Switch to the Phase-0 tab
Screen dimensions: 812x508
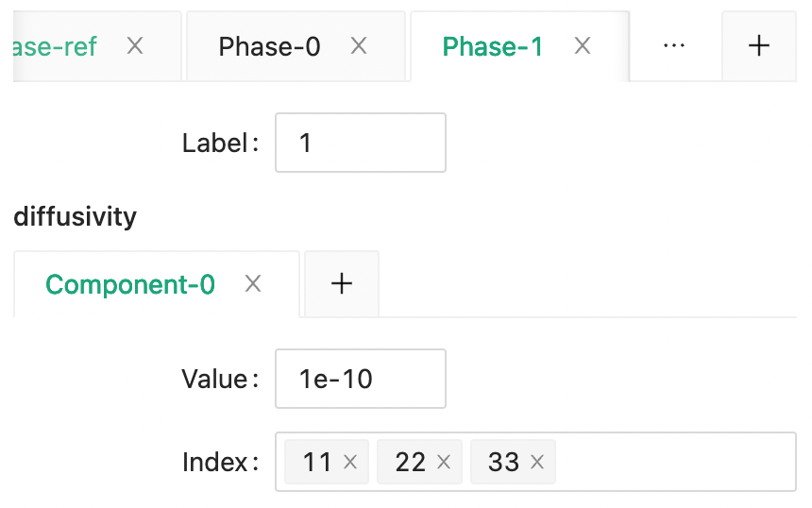(x=269, y=46)
